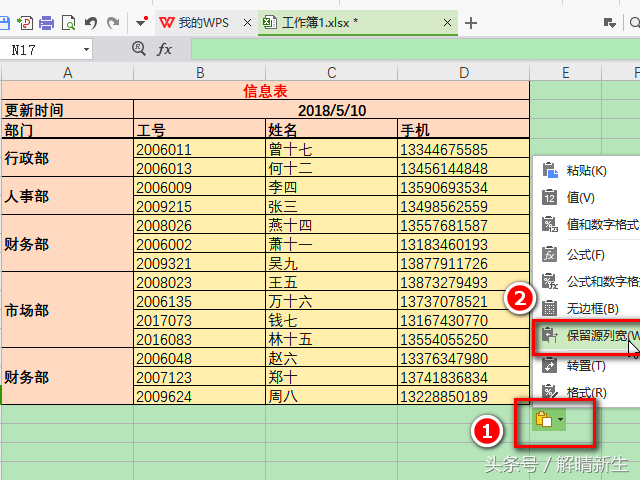Screen dimensions: 640x480
Task: Click the name cell 王五
Action: 331,282
